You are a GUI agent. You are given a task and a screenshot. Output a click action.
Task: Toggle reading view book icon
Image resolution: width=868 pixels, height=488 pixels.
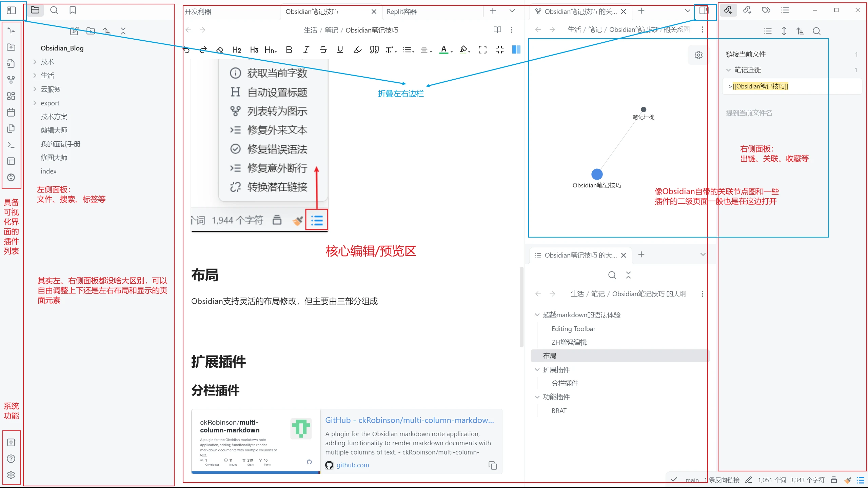coord(497,30)
